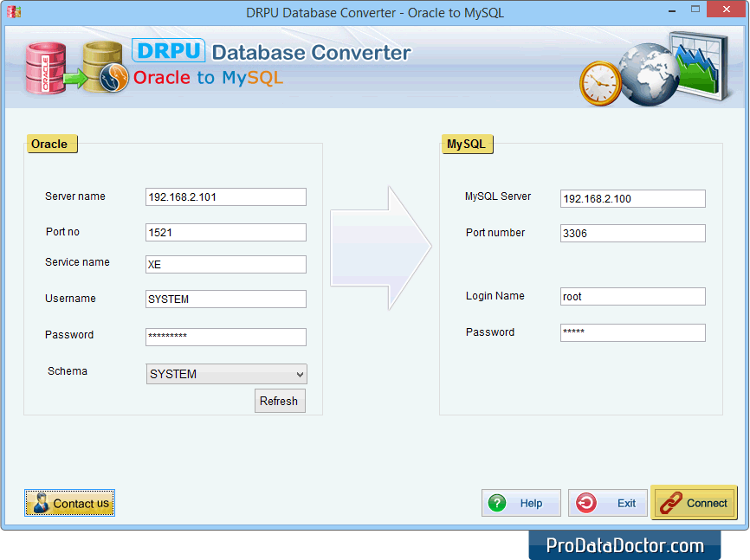Click the MySQL Server address field
The width and height of the screenshot is (750, 560).
click(632, 198)
